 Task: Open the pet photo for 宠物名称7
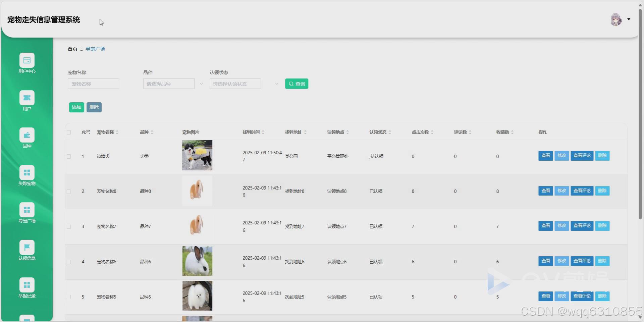click(197, 226)
